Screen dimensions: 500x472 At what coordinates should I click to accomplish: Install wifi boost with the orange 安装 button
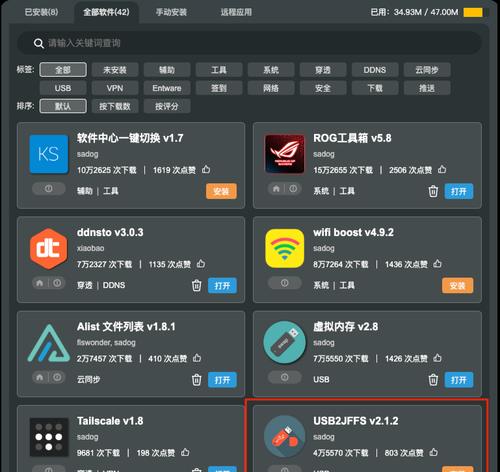coord(457,285)
